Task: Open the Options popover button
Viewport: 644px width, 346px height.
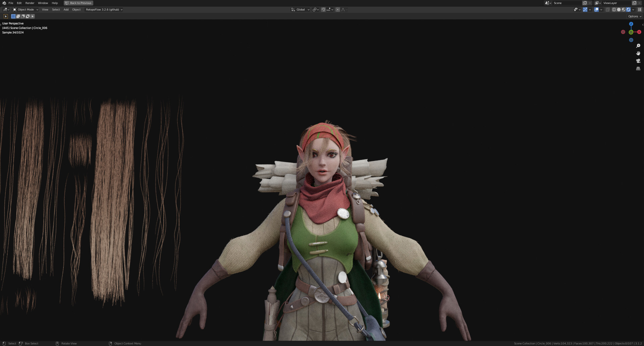Action: [634, 16]
